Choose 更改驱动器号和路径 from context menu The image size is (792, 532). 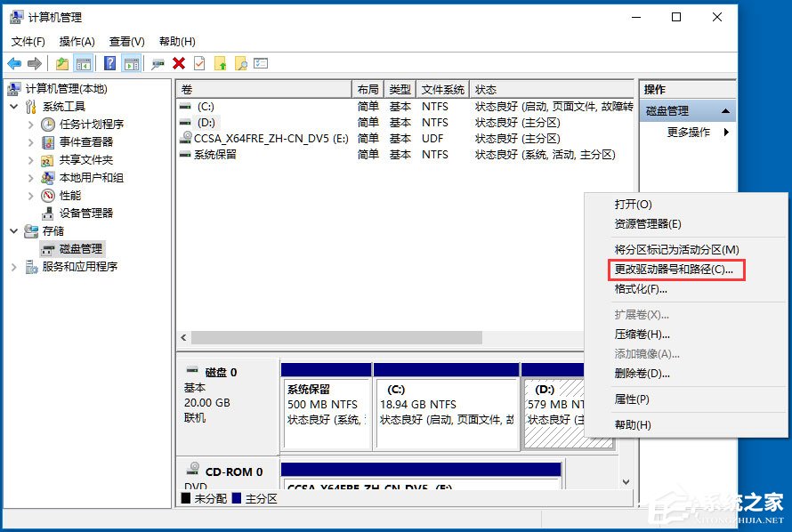[x=674, y=270]
